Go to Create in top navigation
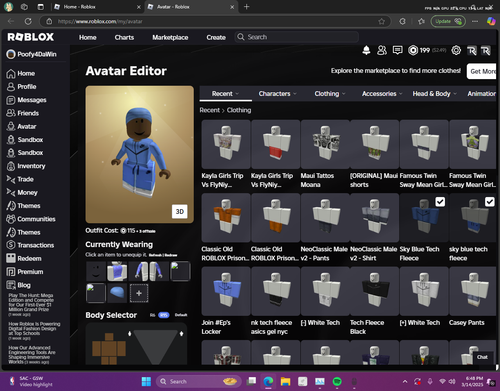This screenshot has width=500, height=391. [216, 37]
